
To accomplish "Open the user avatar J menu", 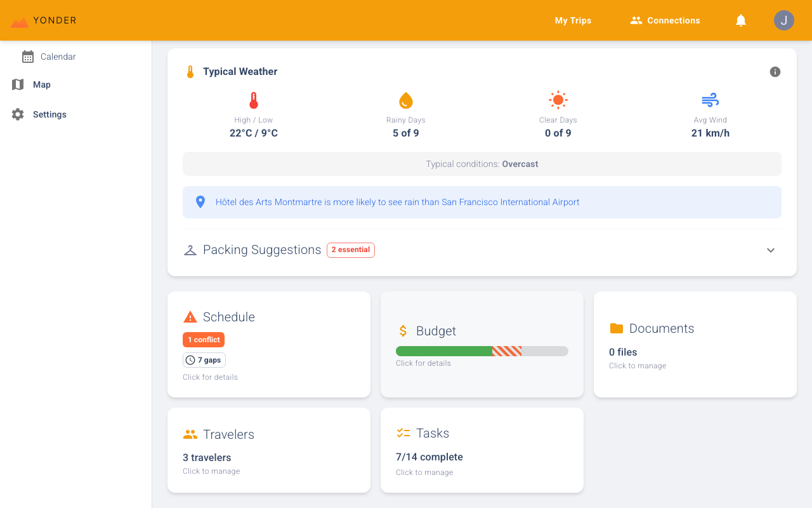I will [x=784, y=20].
